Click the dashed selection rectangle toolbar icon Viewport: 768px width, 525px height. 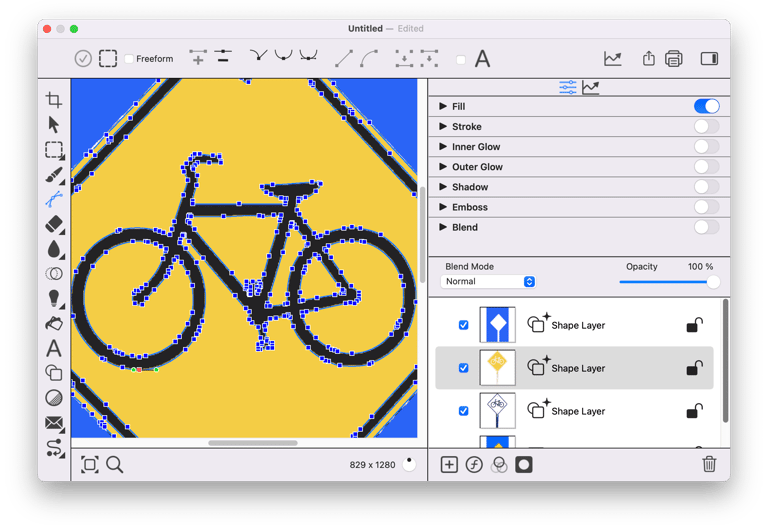(x=108, y=59)
